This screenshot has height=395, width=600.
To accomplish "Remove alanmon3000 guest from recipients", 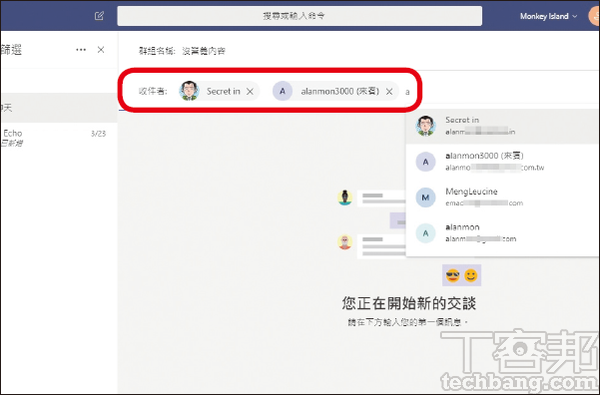I will pos(389,91).
